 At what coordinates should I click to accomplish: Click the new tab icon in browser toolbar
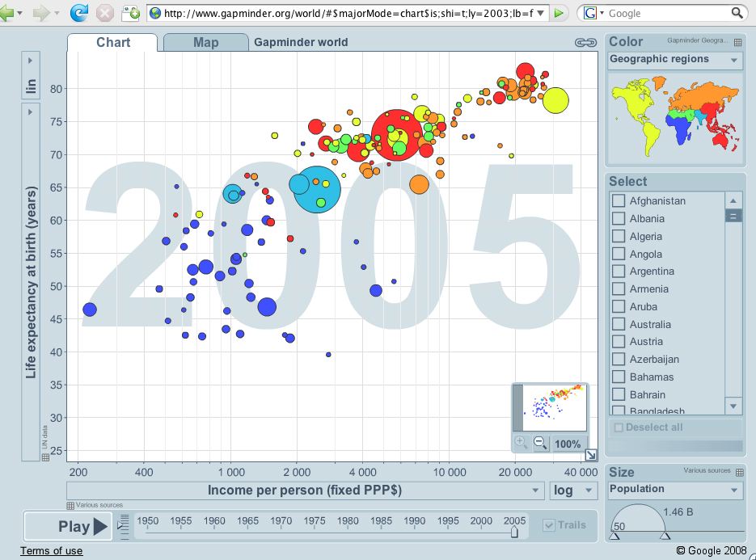(130, 13)
